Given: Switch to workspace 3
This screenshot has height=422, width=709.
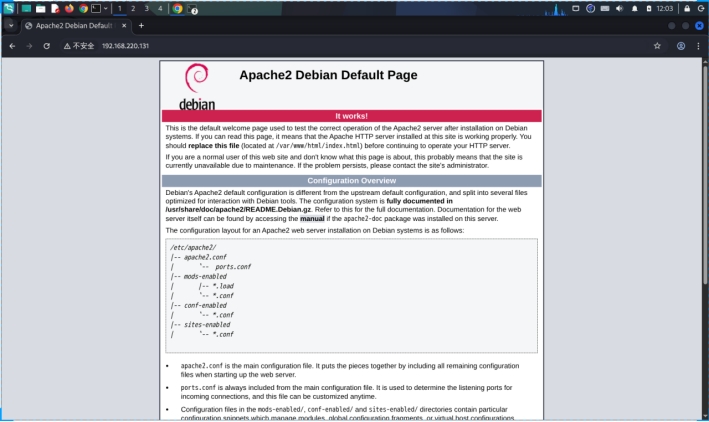Looking at the screenshot, I should (147, 8).
